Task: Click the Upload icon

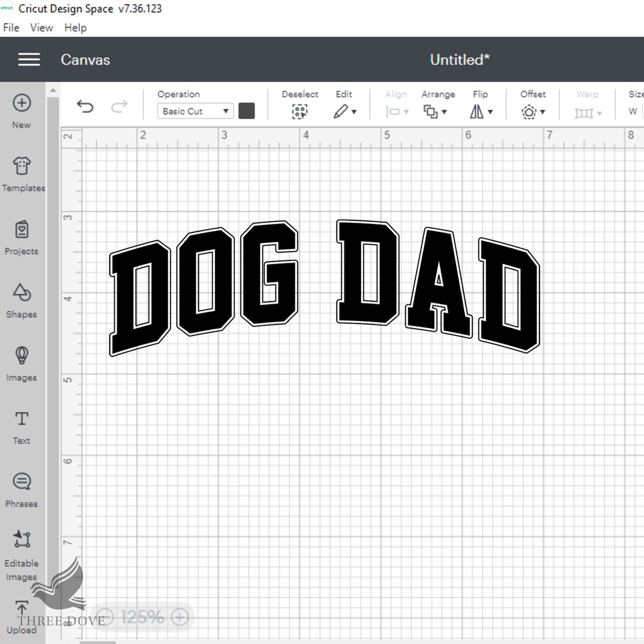Action: [21, 609]
